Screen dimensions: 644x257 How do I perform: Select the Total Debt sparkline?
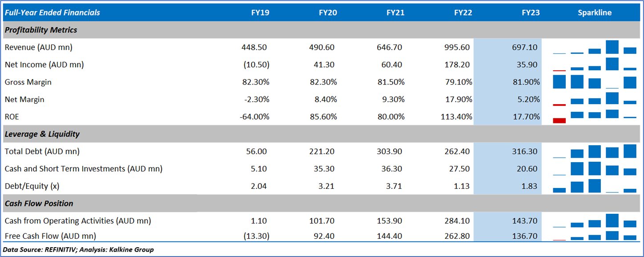[595, 151]
